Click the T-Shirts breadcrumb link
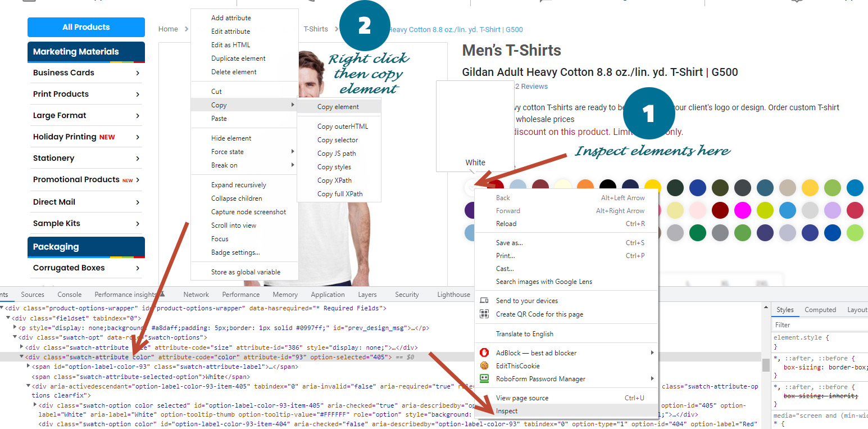This screenshot has height=429, width=868. coord(316,29)
